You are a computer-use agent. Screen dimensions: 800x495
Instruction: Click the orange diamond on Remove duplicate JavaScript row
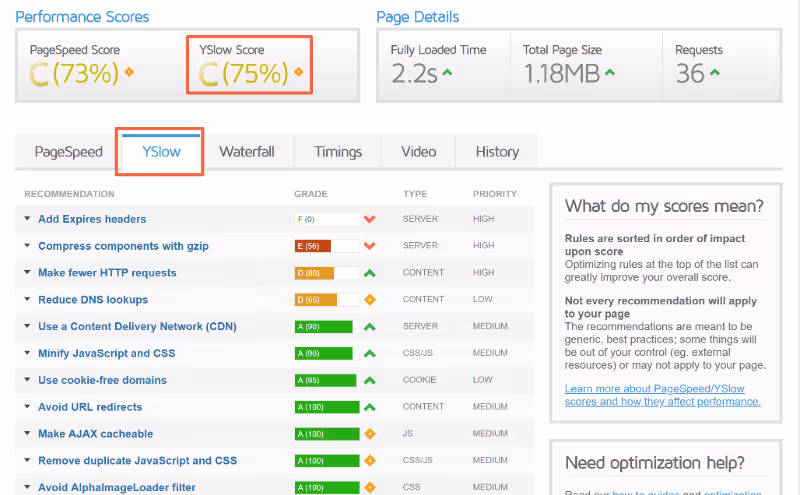pyautogui.click(x=370, y=460)
